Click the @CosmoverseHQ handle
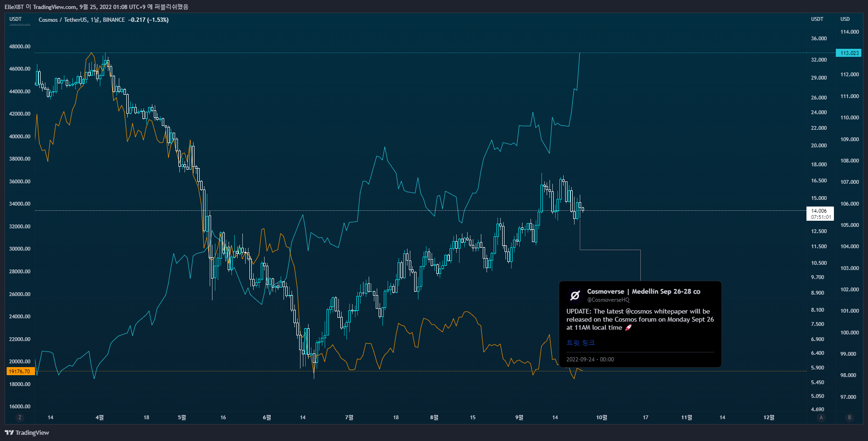This screenshot has height=441, width=868. 608,300
